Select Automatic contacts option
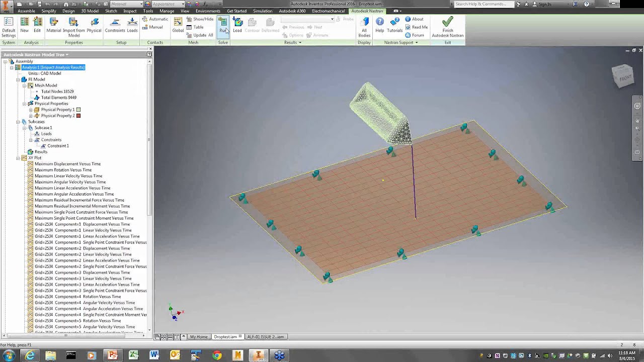 click(154, 19)
